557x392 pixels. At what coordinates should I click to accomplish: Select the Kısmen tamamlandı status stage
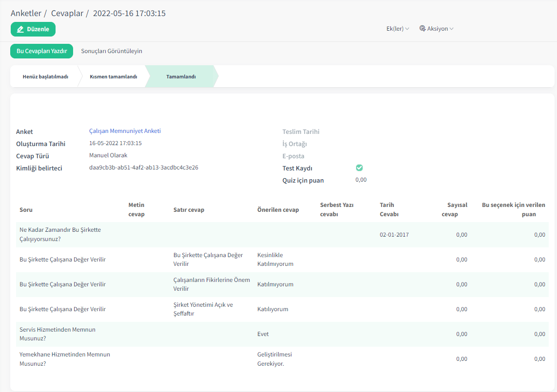point(114,77)
